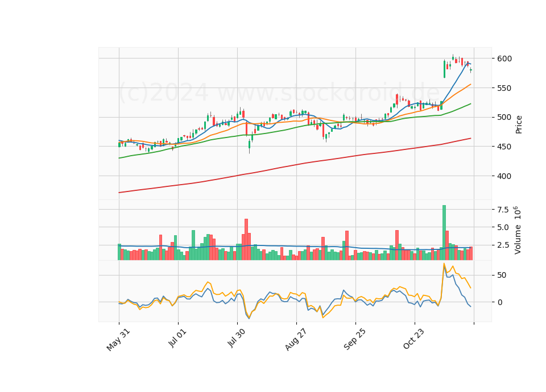Click the tallest green volume bar
This screenshot has height=392, width=546.
pos(444,232)
